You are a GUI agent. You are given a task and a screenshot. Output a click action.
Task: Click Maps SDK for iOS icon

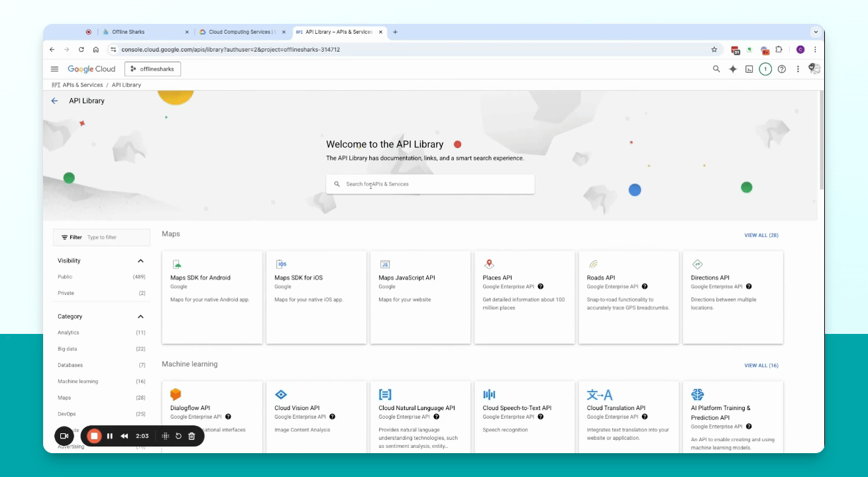point(281,264)
